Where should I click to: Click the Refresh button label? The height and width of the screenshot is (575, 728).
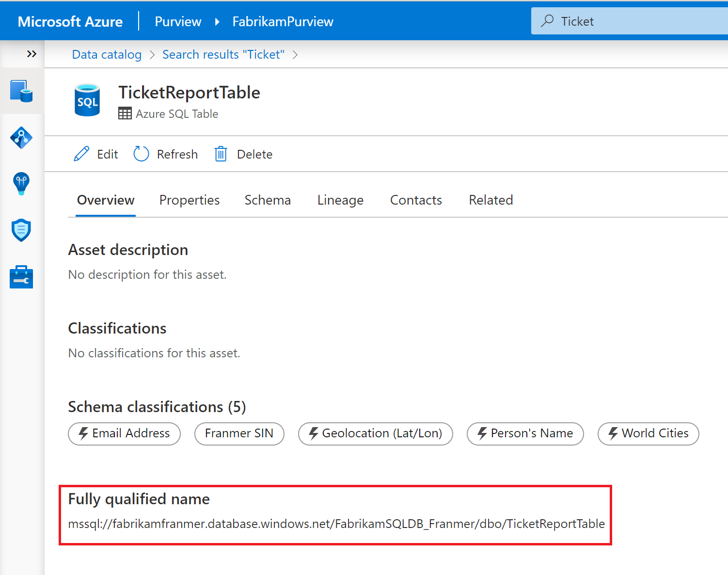click(x=177, y=154)
